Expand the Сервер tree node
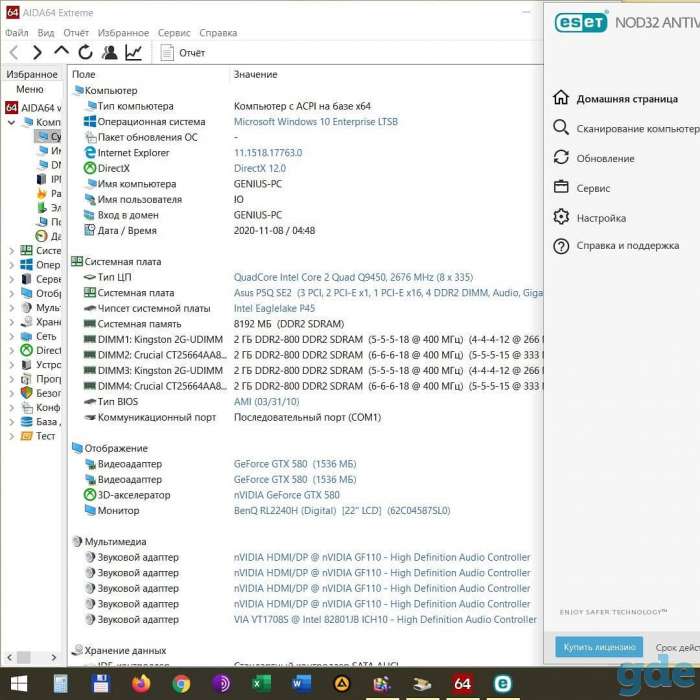700x700 pixels. click(x=12, y=279)
